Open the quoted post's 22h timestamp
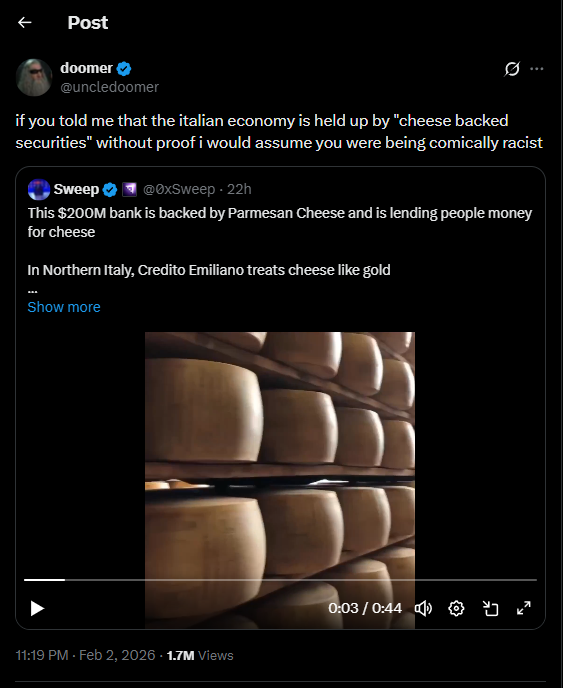 pos(239,189)
